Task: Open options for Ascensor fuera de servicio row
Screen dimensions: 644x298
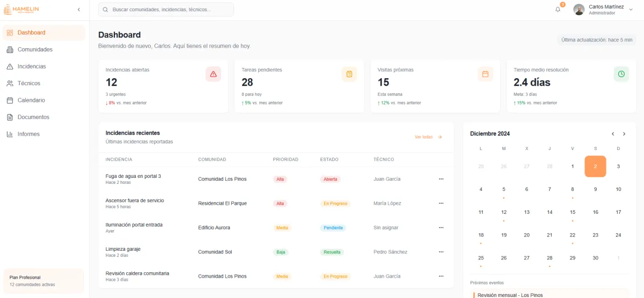Action: click(441, 203)
